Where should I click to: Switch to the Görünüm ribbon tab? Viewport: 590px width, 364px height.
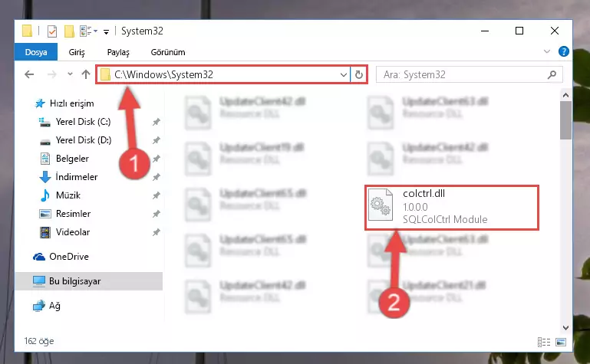click(x=168, y=52)
